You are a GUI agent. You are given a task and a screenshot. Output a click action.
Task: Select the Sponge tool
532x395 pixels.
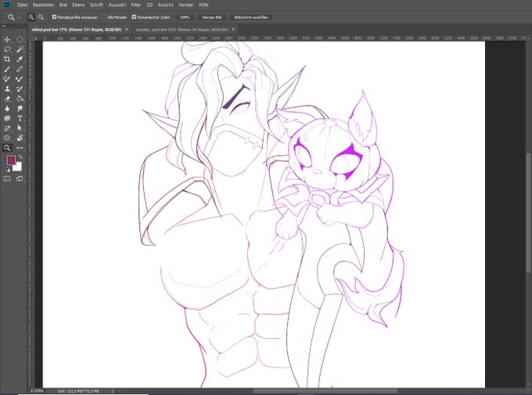[x=7, y=118]
